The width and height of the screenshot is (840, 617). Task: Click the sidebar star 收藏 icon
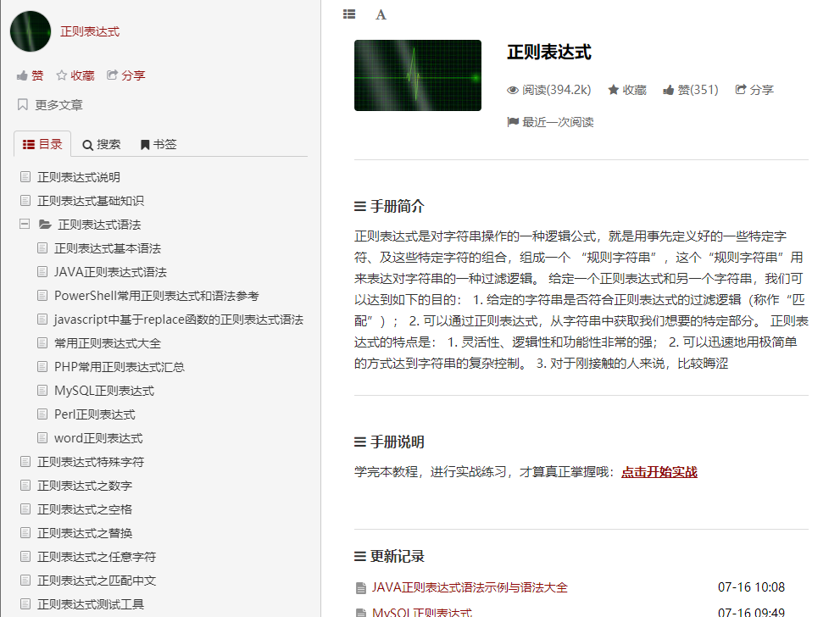62,75
